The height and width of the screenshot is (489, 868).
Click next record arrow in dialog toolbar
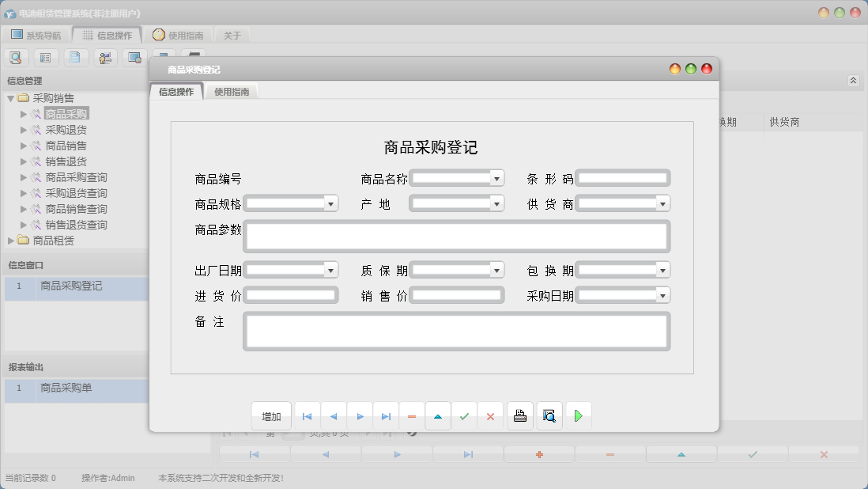coord(360,416)
